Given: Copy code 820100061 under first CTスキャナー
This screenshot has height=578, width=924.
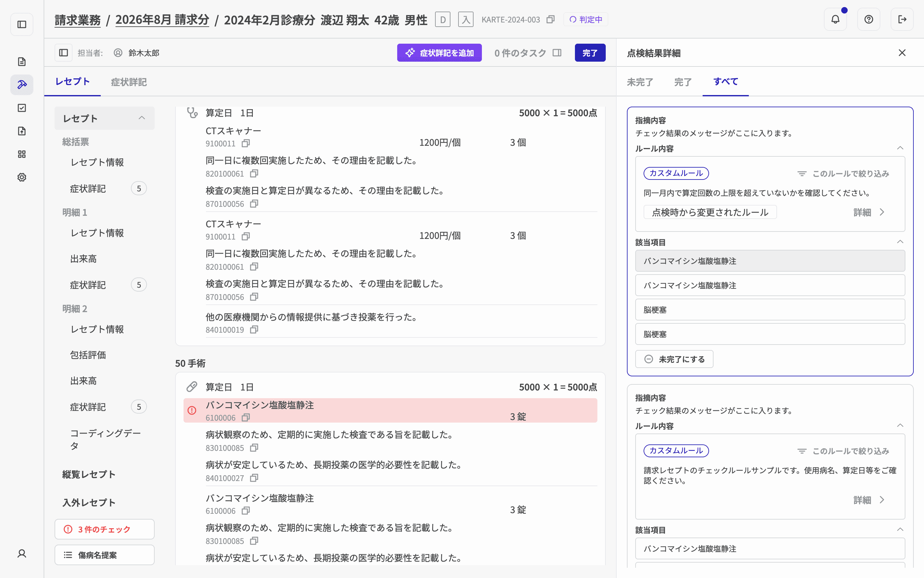Looking at the screenshot, I should click(254, 173).
